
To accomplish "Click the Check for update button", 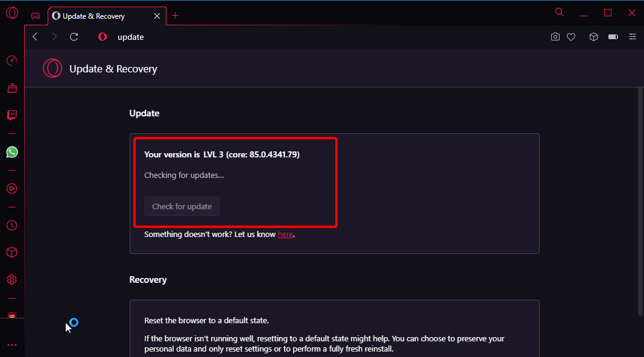I will [182, 206].
